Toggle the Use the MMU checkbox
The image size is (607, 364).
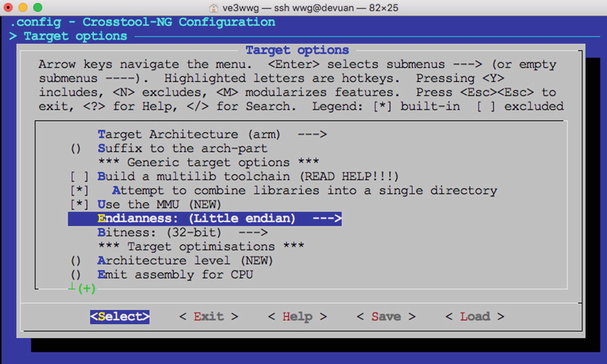[x=80, y=204]
